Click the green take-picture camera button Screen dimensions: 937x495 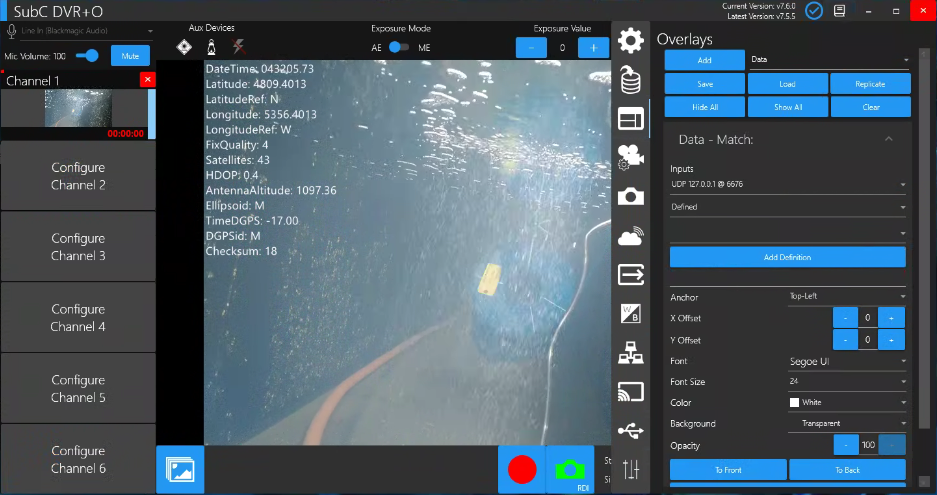pyautogui.click(x=570, y=470)
